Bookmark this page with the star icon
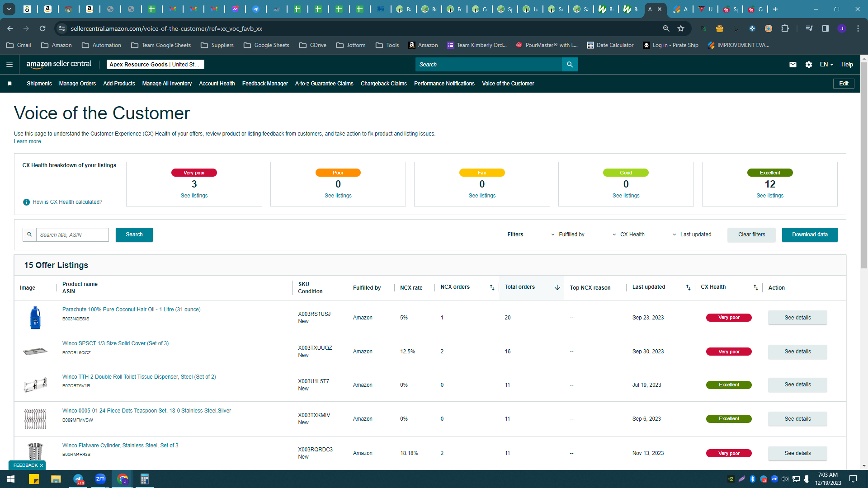The height and width of the screenshot is (488, 868). click(x=681, y=28)
